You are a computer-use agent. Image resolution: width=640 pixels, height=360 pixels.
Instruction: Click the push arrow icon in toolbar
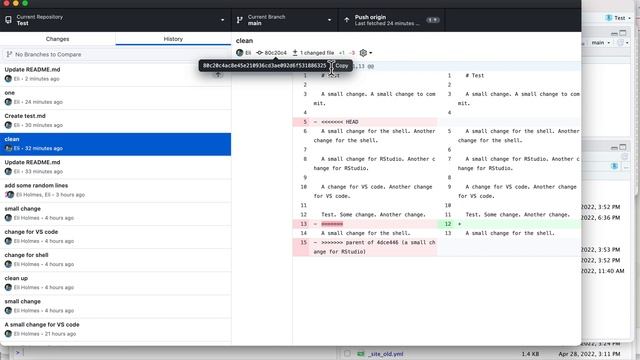[347, 20]
